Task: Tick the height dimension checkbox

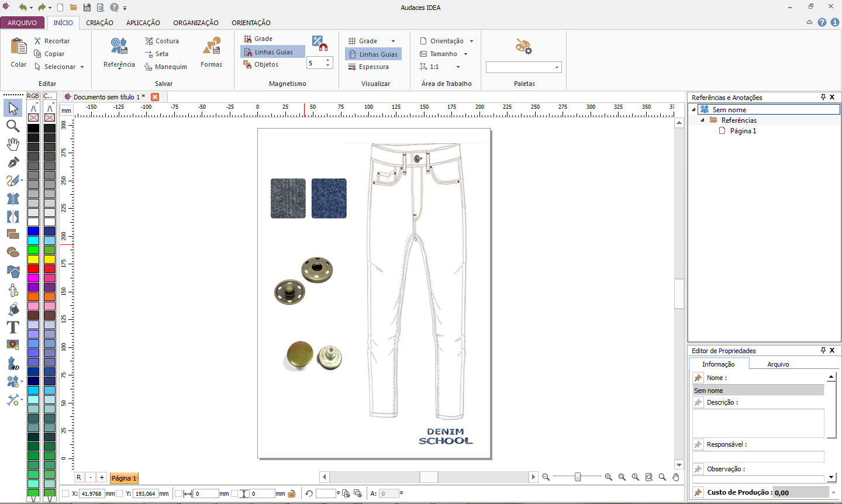Action: (234, 493)
